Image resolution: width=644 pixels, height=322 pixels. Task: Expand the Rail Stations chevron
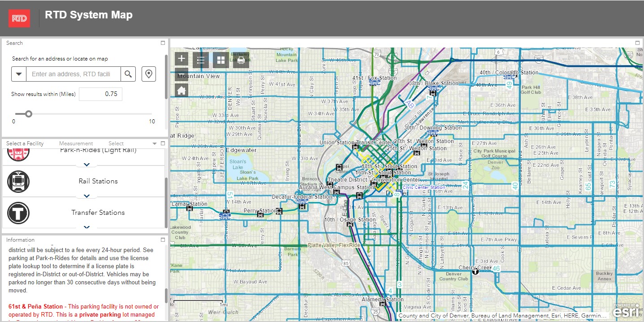(x=86, y=196)
